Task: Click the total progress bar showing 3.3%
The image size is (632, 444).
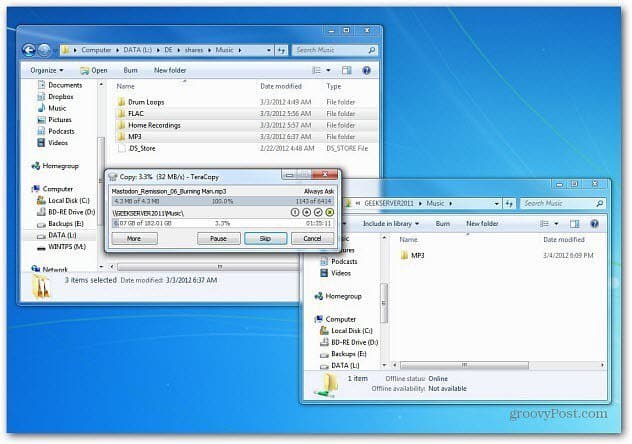Action: click(223, 223)
